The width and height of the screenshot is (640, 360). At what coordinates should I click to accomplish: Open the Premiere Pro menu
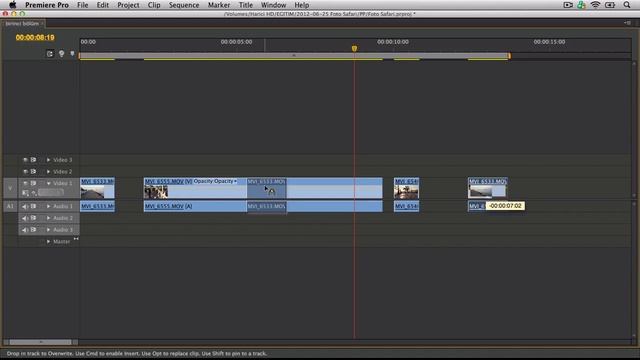point(47,5)
